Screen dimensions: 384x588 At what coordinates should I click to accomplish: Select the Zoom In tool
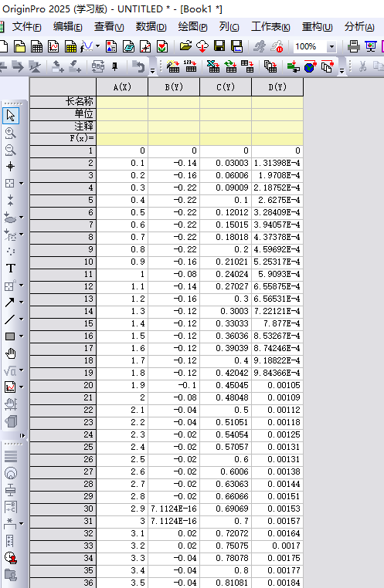tap(11, 133)
